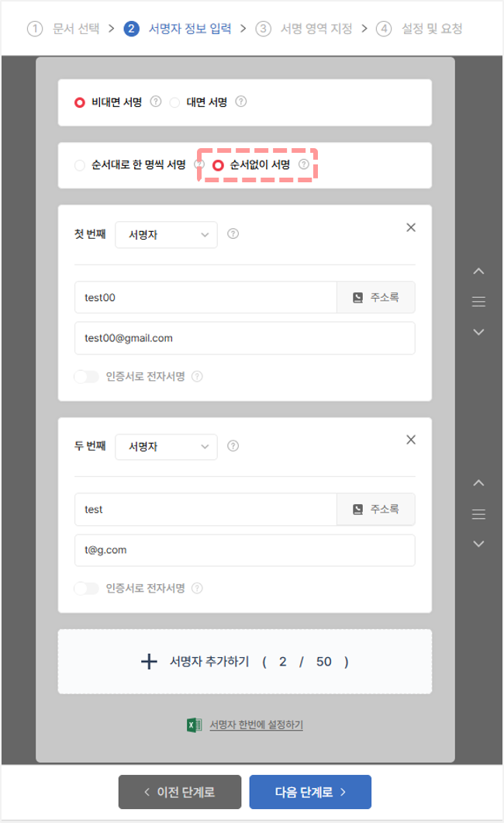The image size is (504, 823).
Task: Open address book for second signer
Action: click(x=375, y=509)
